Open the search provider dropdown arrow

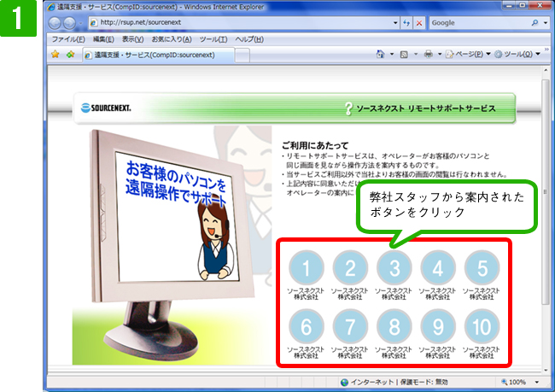pos(546,23)
